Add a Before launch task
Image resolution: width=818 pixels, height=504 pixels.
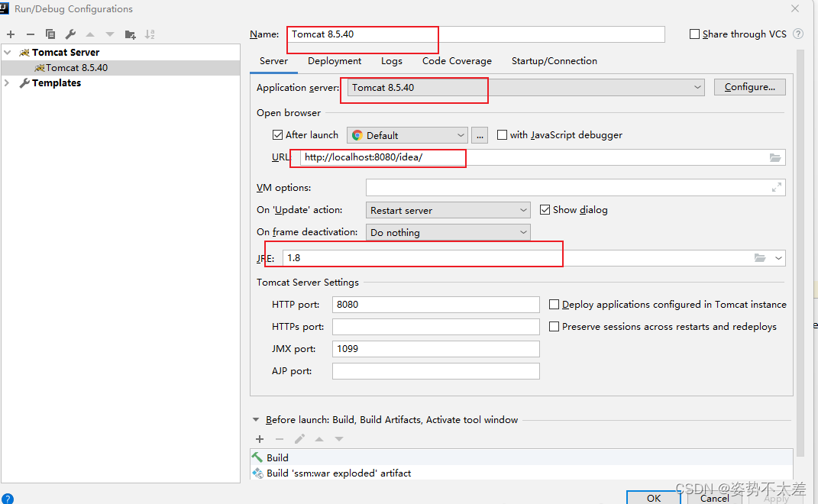pos(259,439)
